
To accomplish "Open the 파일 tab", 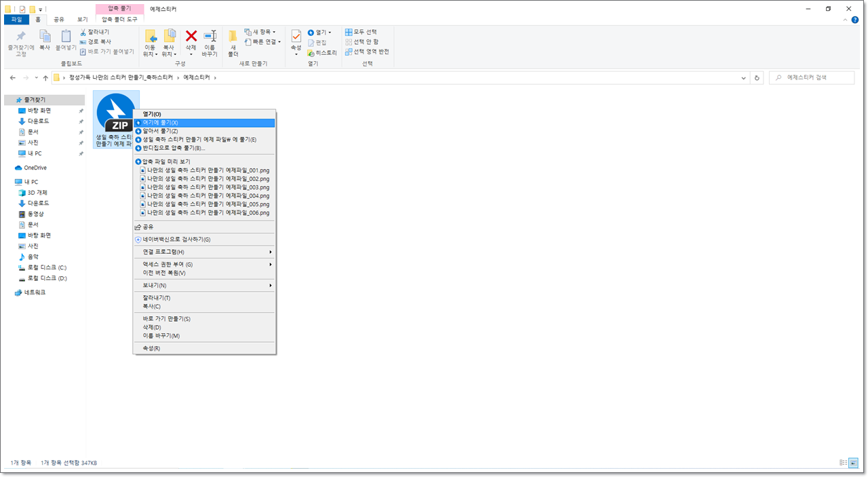I will [17, 20].
